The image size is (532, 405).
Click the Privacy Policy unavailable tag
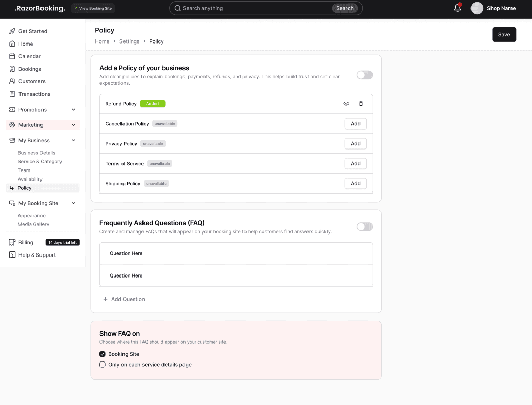(x=153, y=144)
